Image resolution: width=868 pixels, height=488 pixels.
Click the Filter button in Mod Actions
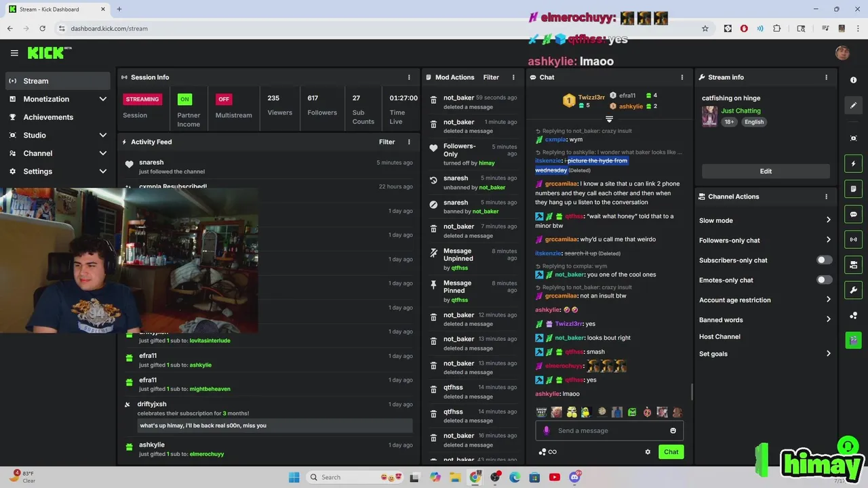[x=491, y=77]
